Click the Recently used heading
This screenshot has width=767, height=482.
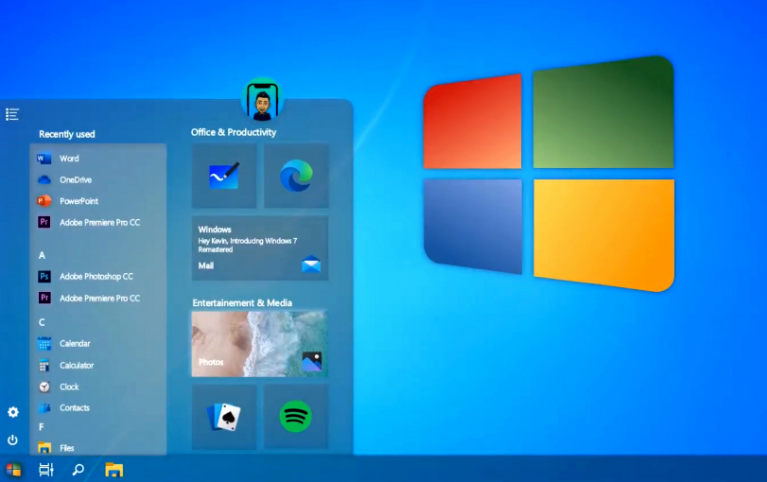pyautogui.click(x=67, y=134)
